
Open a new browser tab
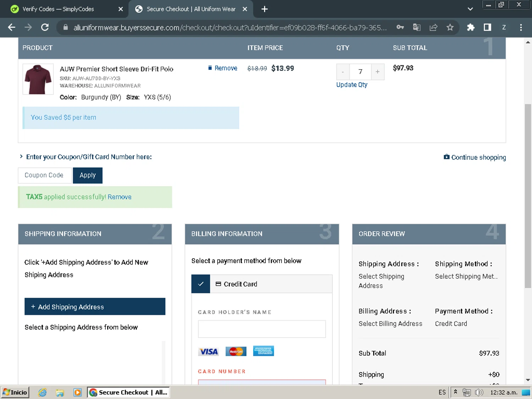click(x=265, y=9)
